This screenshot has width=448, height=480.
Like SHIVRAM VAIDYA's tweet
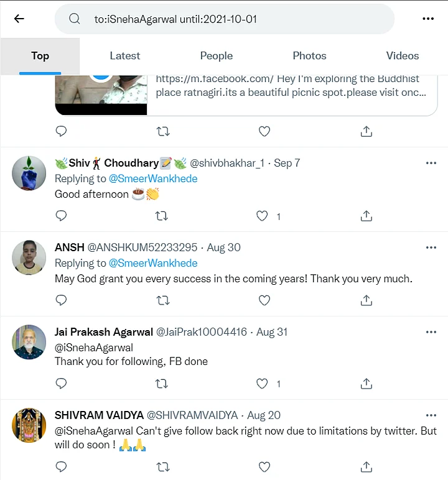[x=264, y=466]
